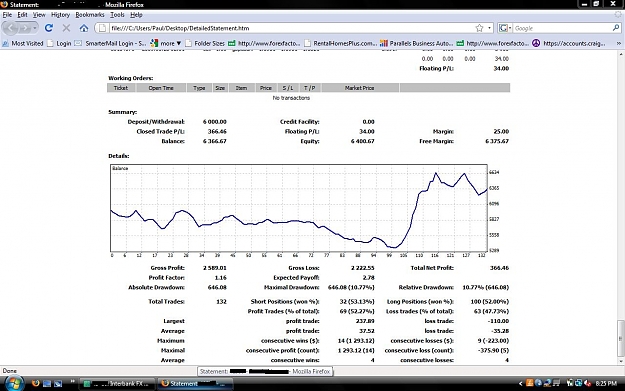Open the address bar history dropdown arrow
Image resolution: width=625 pixels, height=391 pixels.
click(489, 28)
